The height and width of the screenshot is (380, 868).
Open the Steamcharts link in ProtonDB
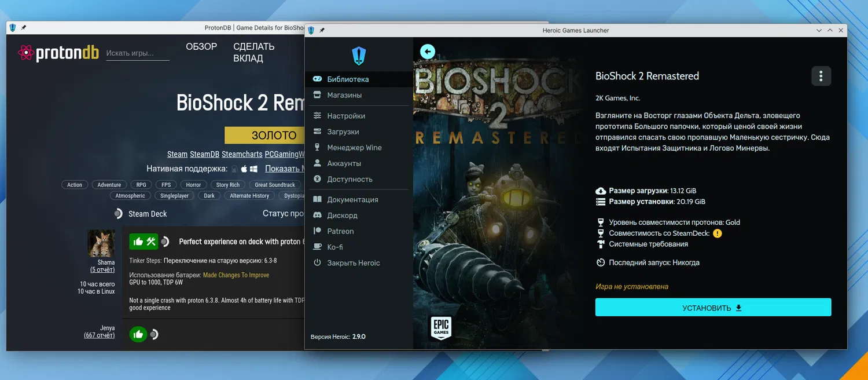tap(242, 154)
